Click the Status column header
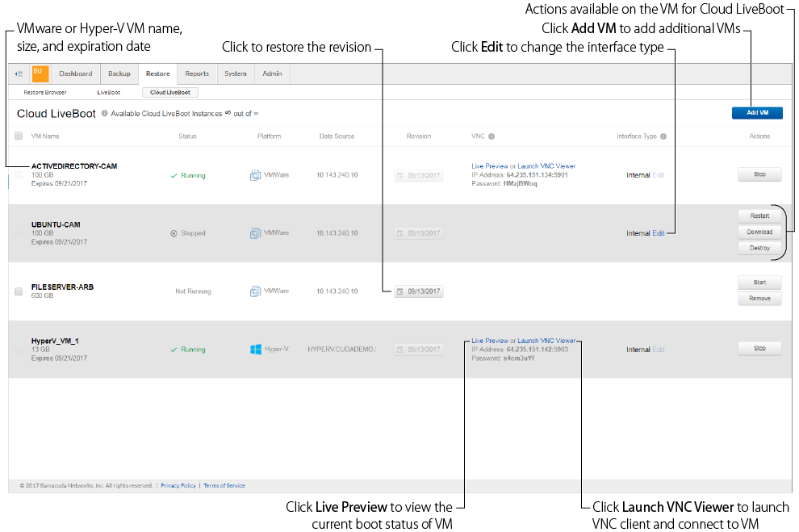 point(187,136)
